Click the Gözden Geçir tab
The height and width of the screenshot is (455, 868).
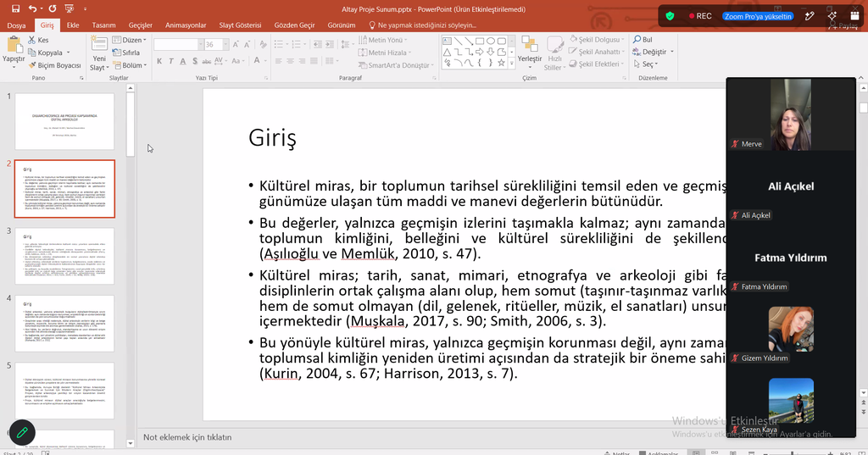click(x=294, y=25)
